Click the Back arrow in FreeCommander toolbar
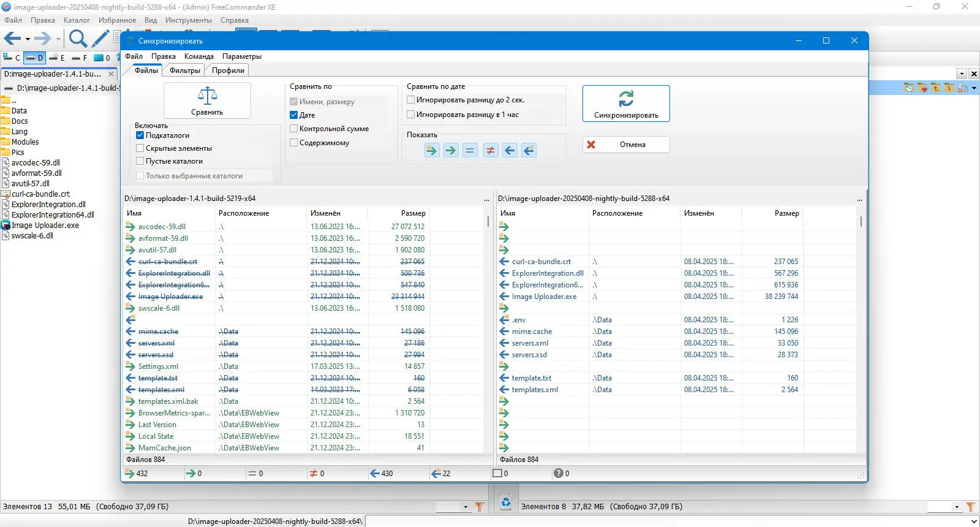Image resolution: width=980 pixels, height=527 pixels. coord(12,39)
